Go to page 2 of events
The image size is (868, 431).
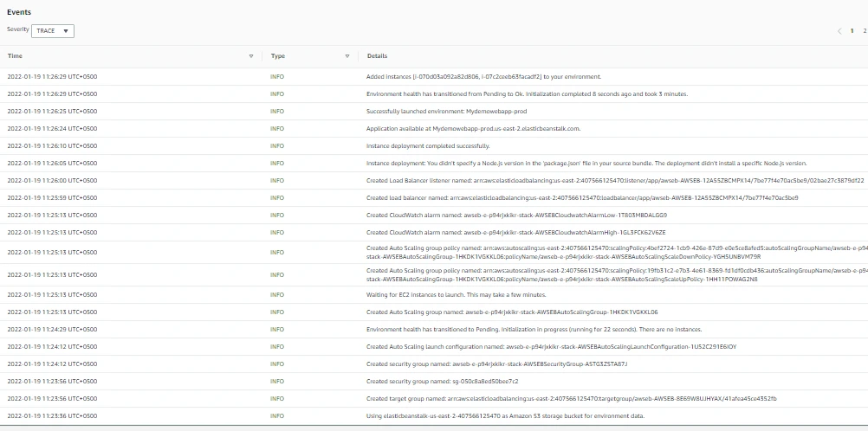pos(864,31)
